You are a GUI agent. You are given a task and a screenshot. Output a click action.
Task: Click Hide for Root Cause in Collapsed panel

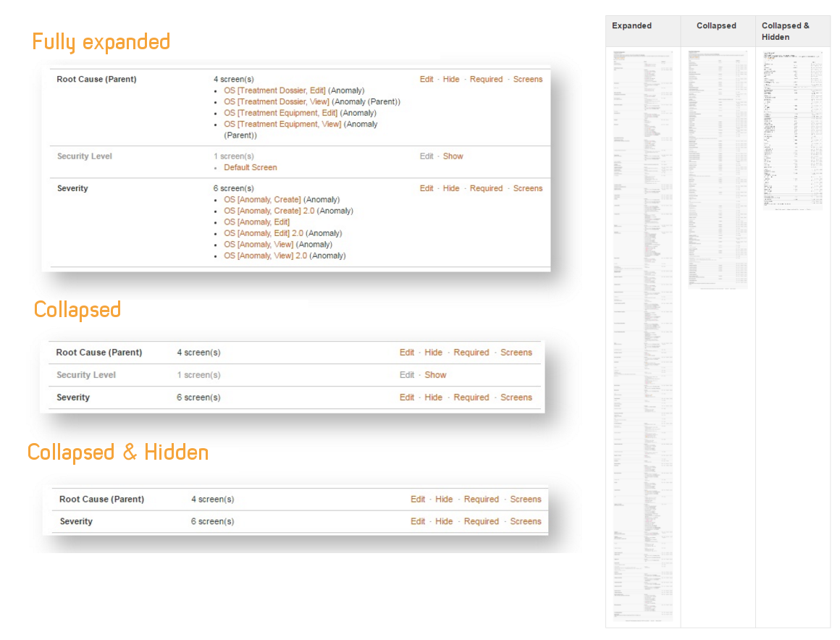(433, 353)
